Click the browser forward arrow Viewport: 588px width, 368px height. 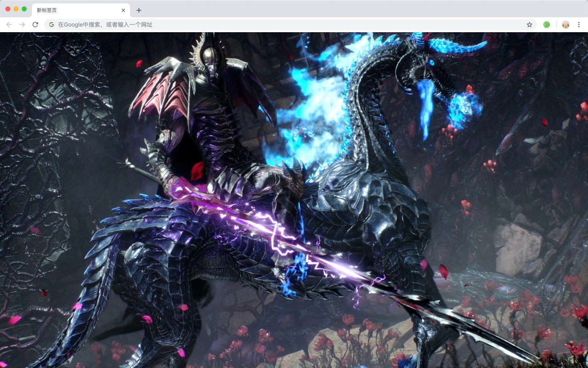coord(22,24)
